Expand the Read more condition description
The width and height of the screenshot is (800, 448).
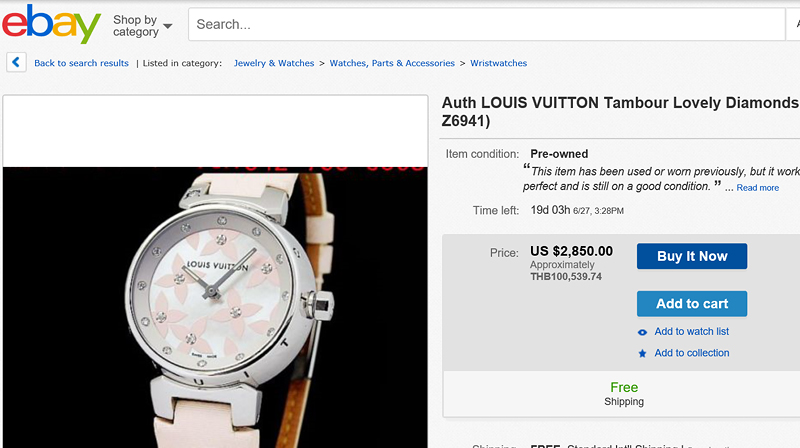[757, 188]
